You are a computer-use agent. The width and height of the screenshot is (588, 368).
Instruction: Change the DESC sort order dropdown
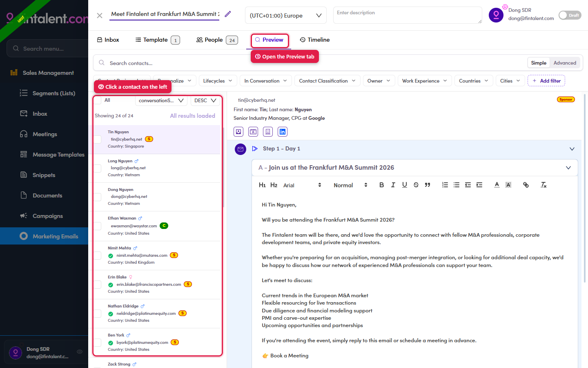pyautogui.click(x=205, y=101)
